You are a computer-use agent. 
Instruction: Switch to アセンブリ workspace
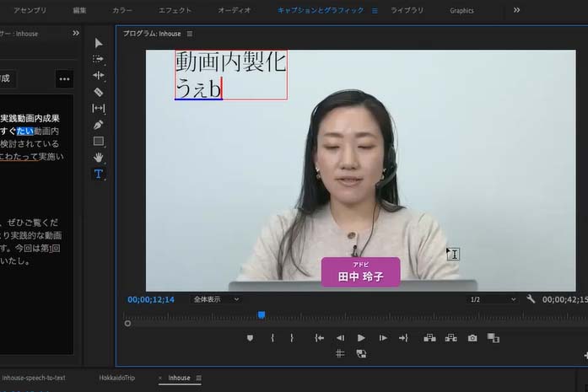(x=30, y=10)
